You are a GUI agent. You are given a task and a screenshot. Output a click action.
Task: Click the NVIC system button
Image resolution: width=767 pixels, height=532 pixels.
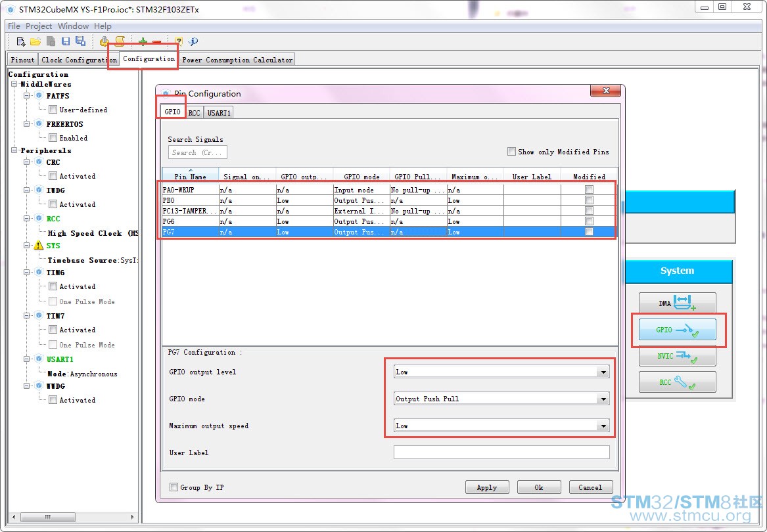(677, 356)
